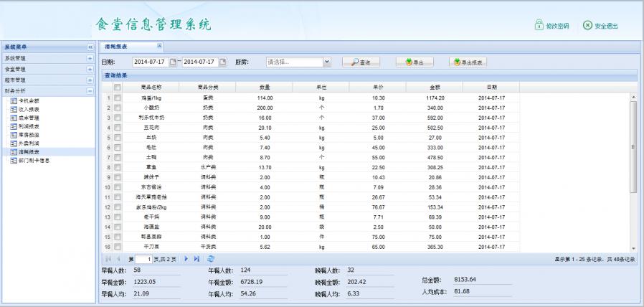
Task: Expand the 系统管理 menu section
Action: 90,57
